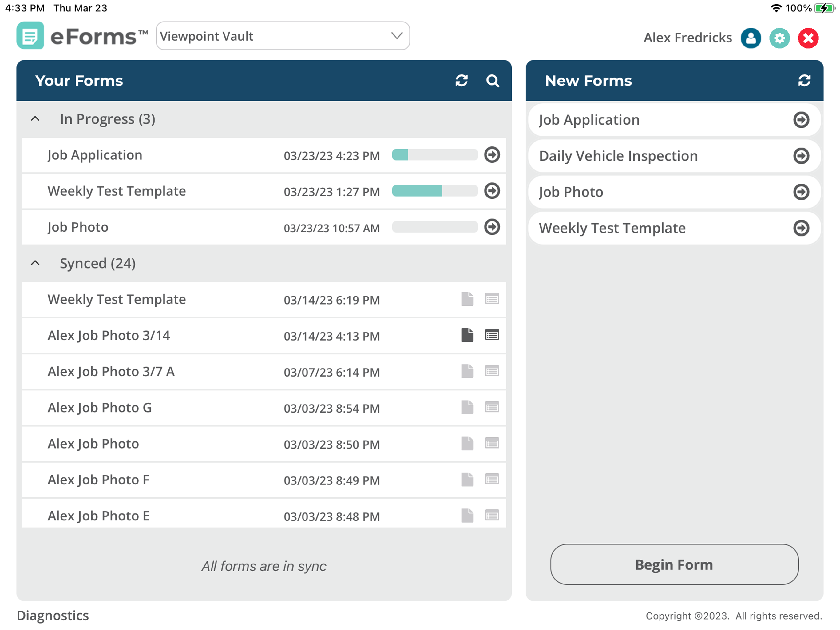View data list for synced Weekly Test Template
The image size is (840, 630).
pos(492,299)
